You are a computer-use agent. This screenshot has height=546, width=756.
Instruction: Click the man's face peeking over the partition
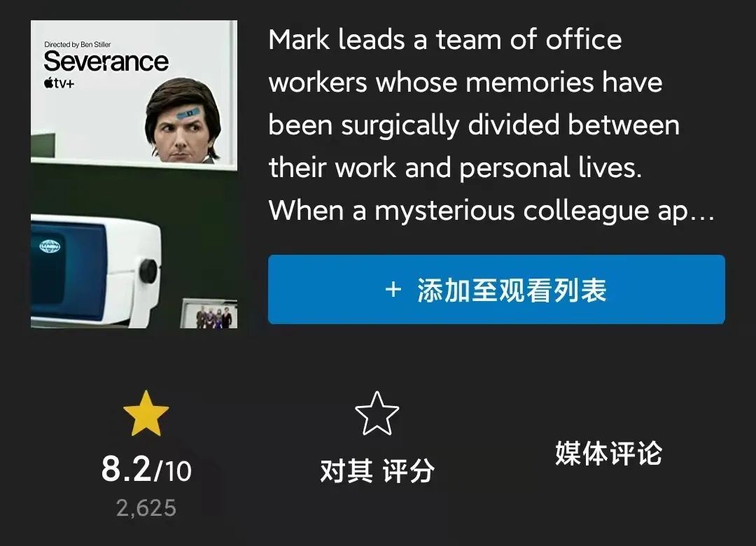tap(183, 122)
